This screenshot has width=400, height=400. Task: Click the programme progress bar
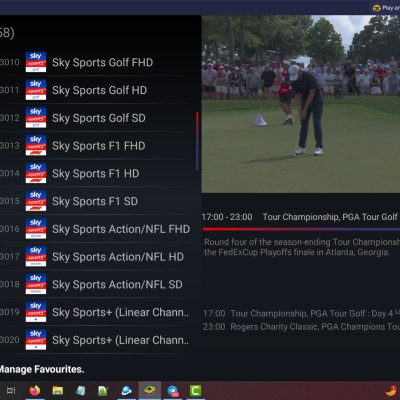pyautogui.click(x=301, y=229)
